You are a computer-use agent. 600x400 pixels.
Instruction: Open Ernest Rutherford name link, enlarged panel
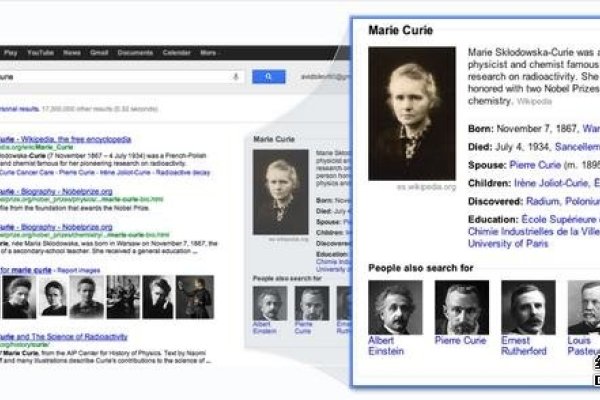(x=524, y=346)
